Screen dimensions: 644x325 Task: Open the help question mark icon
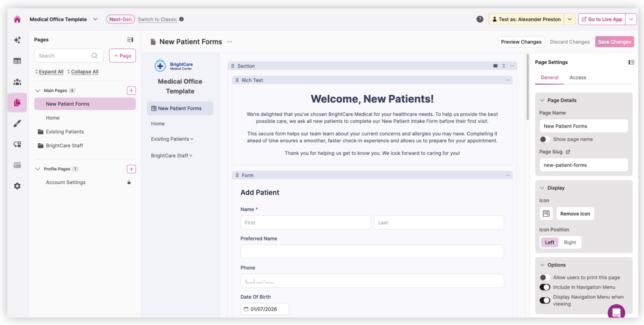pyautogui.click(x=480, y=19)
